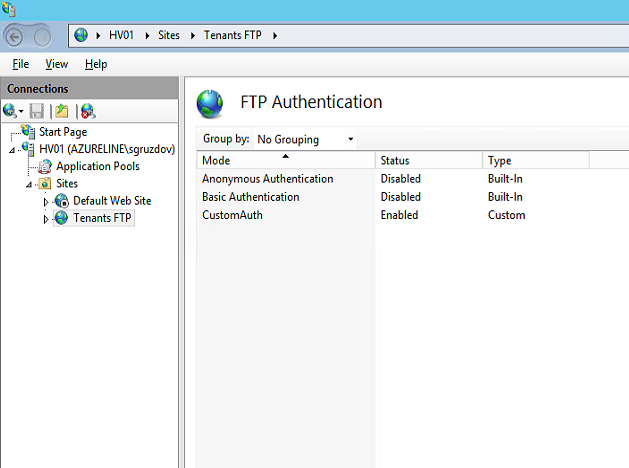Click the Save connections disk icon
Screen dimensions: 629x468
tap(37, 111)
